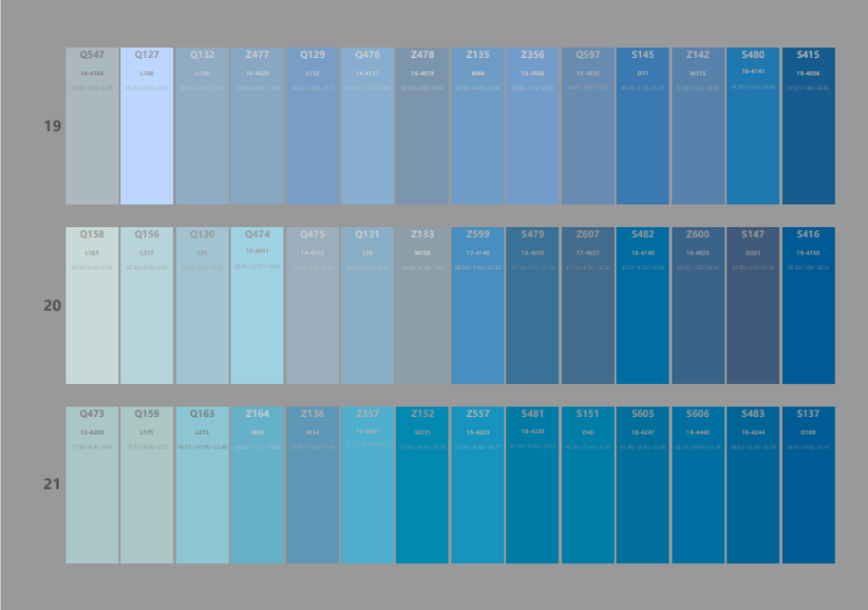The image size is (868, 610).
Task: Pick color swatch S137
Action: click(808, 485)
